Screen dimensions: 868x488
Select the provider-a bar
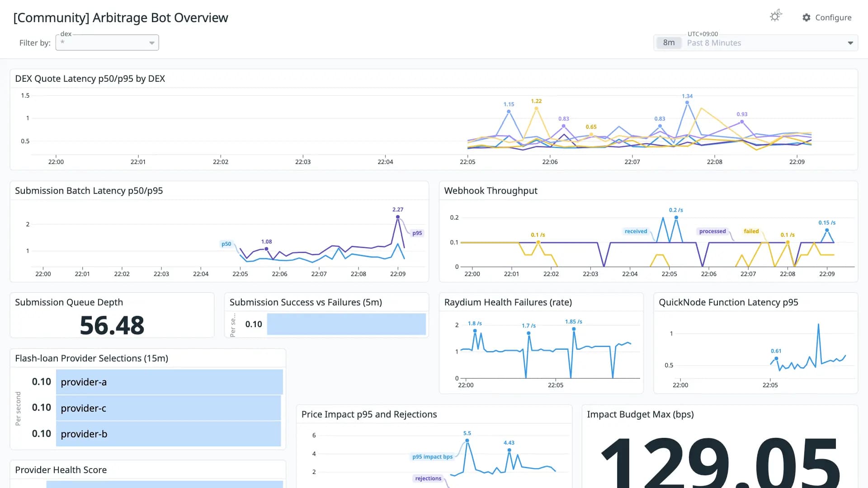(170, 382)
